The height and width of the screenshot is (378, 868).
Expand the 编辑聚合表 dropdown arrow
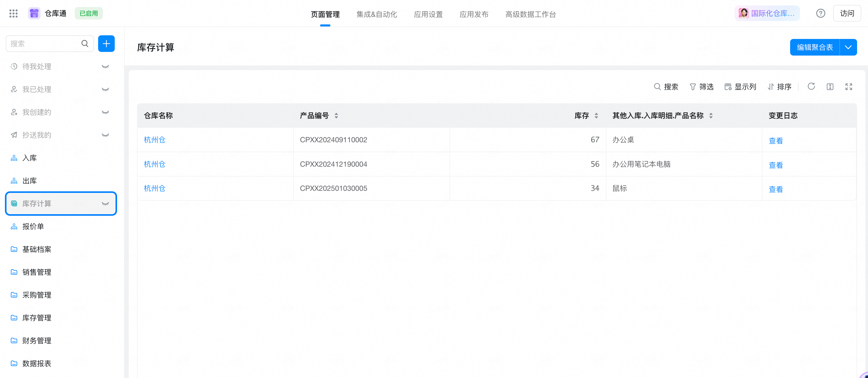[848, 47]
